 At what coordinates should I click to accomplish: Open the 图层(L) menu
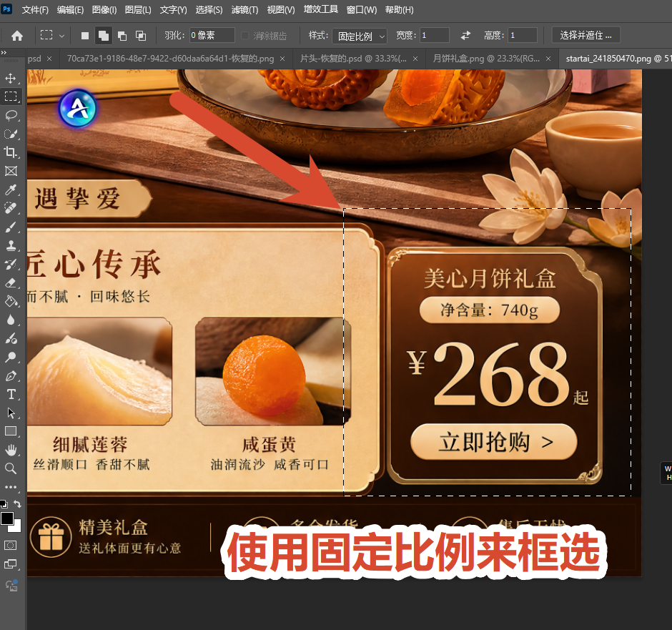(x=138, y=9)
